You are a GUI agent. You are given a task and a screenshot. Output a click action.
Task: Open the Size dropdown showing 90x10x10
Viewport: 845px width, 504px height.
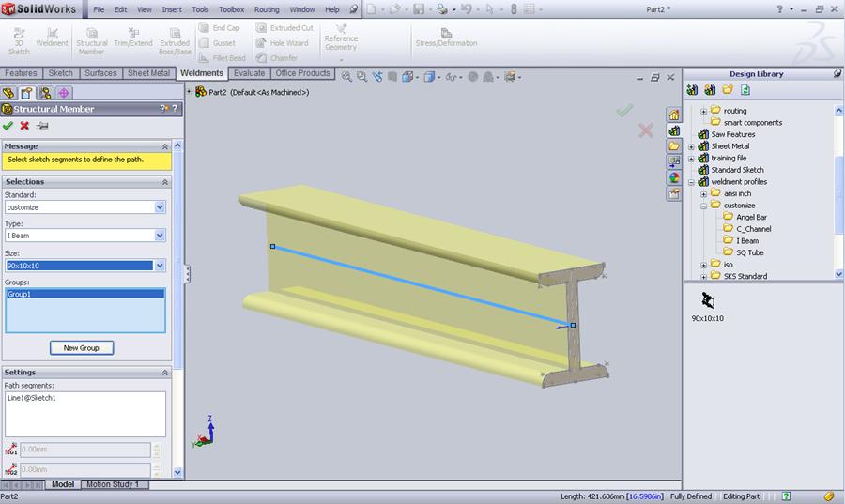tap(160, 266)
